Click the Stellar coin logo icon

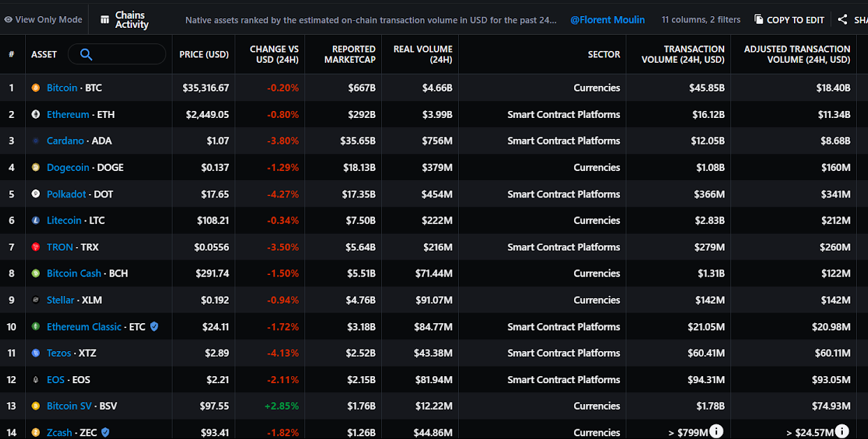pos(36,300)
